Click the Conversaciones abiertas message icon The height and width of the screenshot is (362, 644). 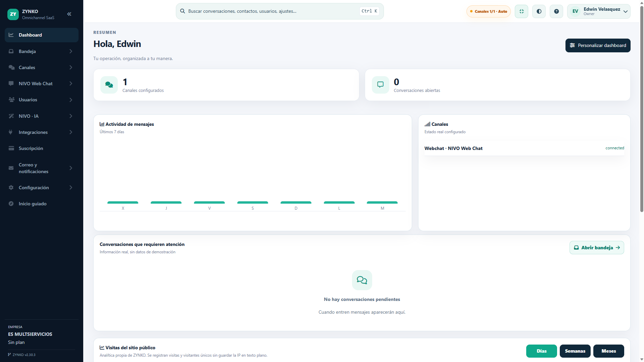380,85
